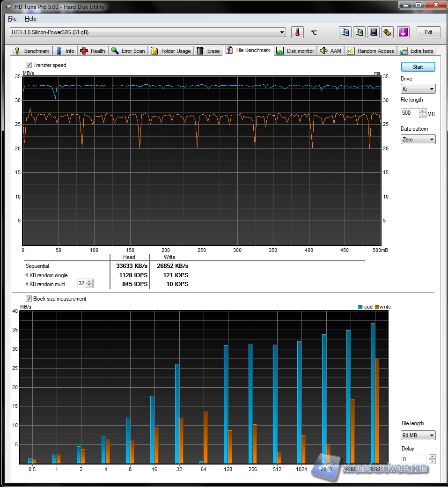Click the floppy disk save icon
This screenshot has height=487, width=448.
374,32
